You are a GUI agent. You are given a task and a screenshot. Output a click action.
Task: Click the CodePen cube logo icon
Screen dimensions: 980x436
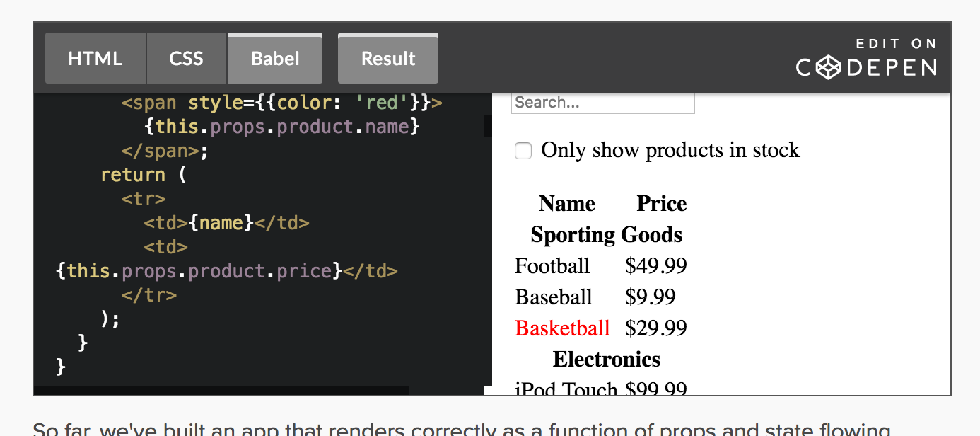coord(829,68)
